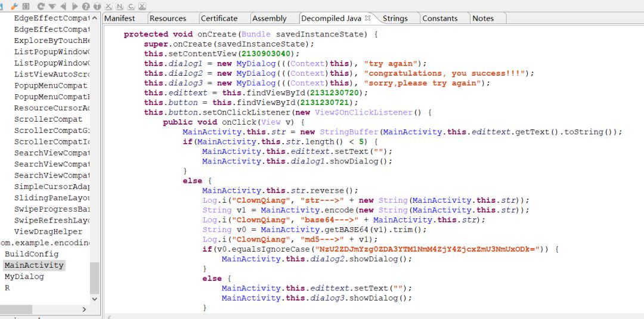The image size is (644, 319).
Task: Click the X cross-references toolbar icon
Action: (109, 6)
